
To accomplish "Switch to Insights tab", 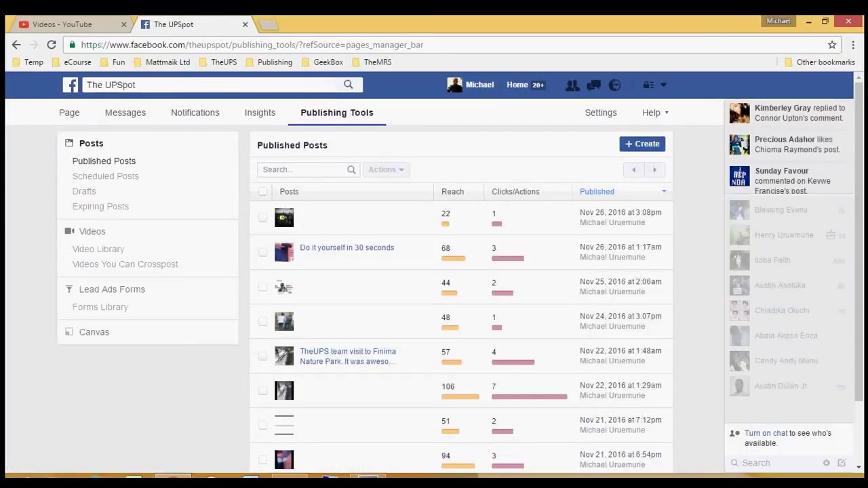I will (260, 113).
